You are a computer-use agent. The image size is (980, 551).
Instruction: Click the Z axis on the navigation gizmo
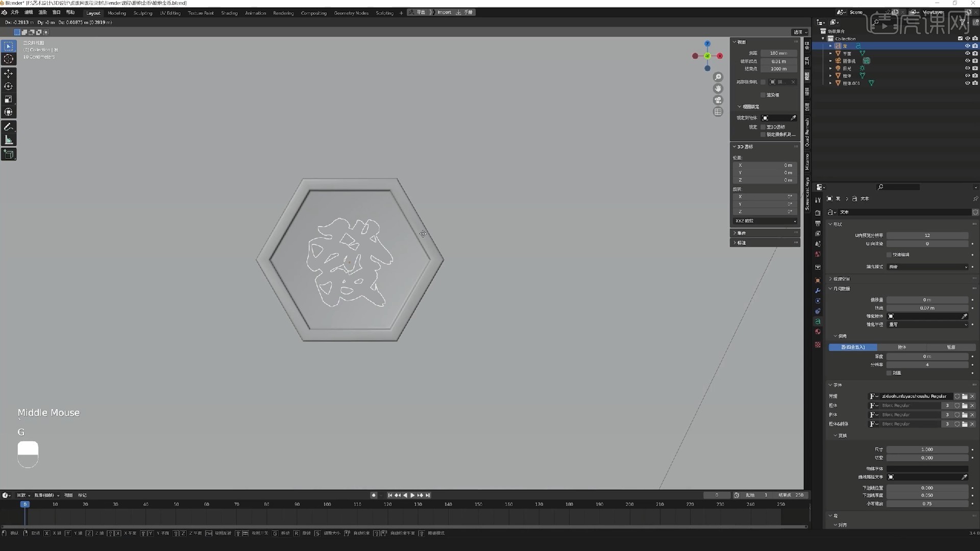click(707, 44)
